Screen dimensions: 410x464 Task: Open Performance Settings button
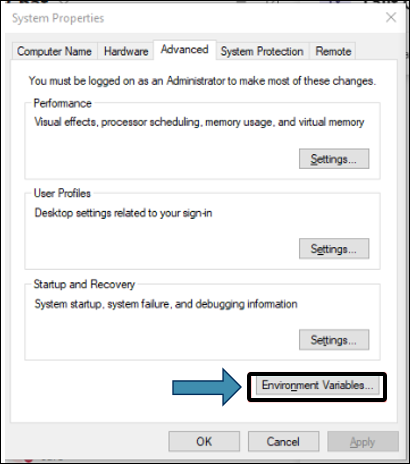coord(334,159)
